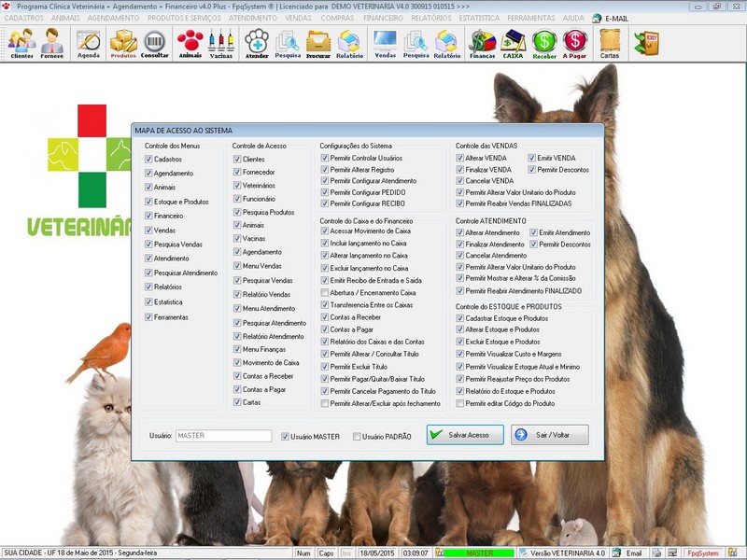Click the FpqSystem status bar icon

pyautogui.click(x=703, y=553)
